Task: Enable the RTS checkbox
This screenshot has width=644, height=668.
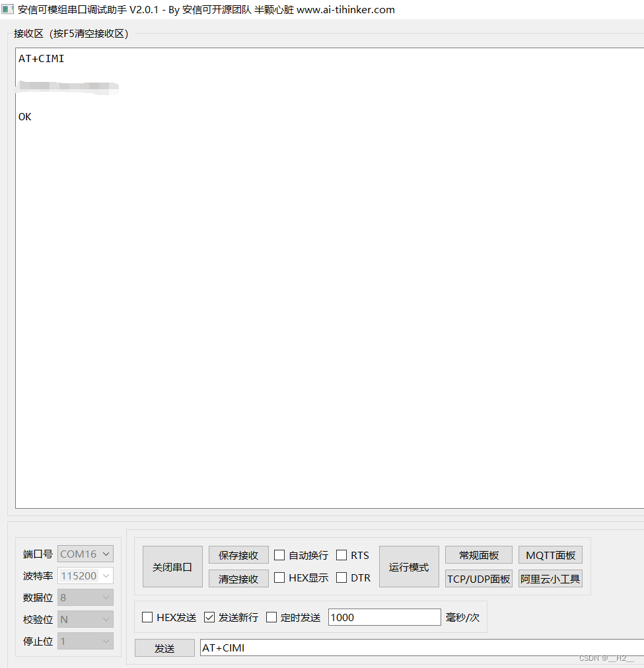Action: pyautogui.click(x=341, y=555)
